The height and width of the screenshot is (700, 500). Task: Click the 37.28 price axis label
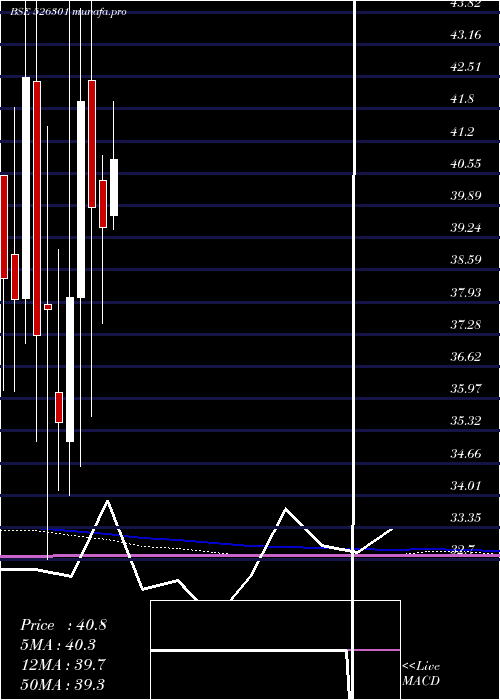(466, 324)
